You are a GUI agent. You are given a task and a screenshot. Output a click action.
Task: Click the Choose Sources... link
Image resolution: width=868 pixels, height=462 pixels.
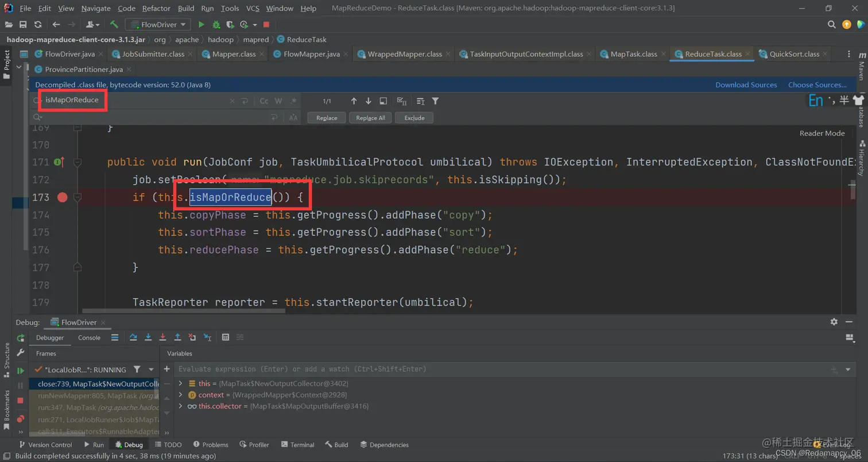point(817,84)
